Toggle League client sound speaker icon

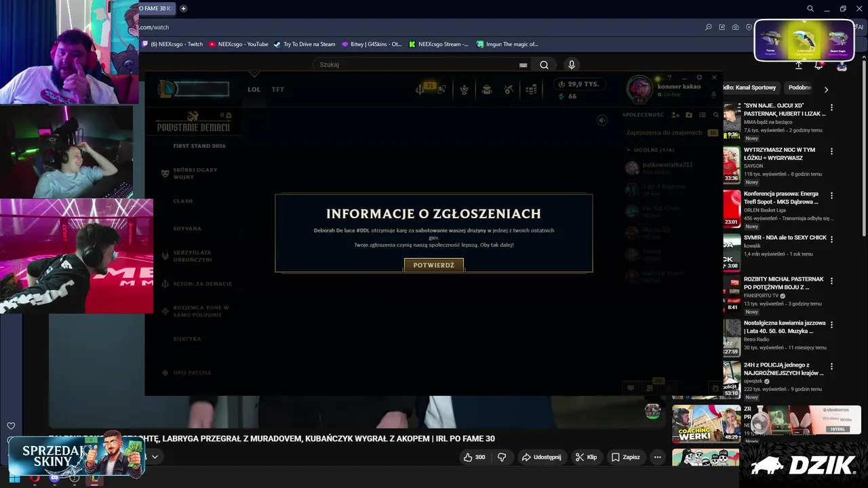point(601,120)
